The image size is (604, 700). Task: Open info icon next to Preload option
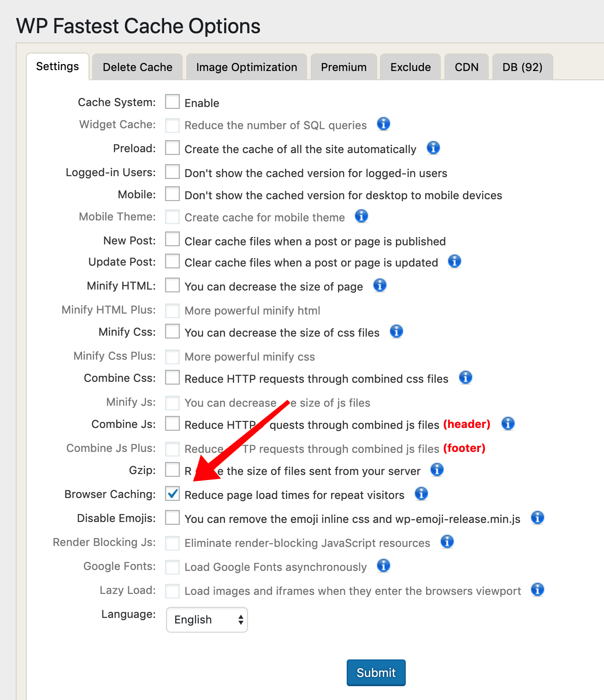pyautogui.click(x=433, y=148)
